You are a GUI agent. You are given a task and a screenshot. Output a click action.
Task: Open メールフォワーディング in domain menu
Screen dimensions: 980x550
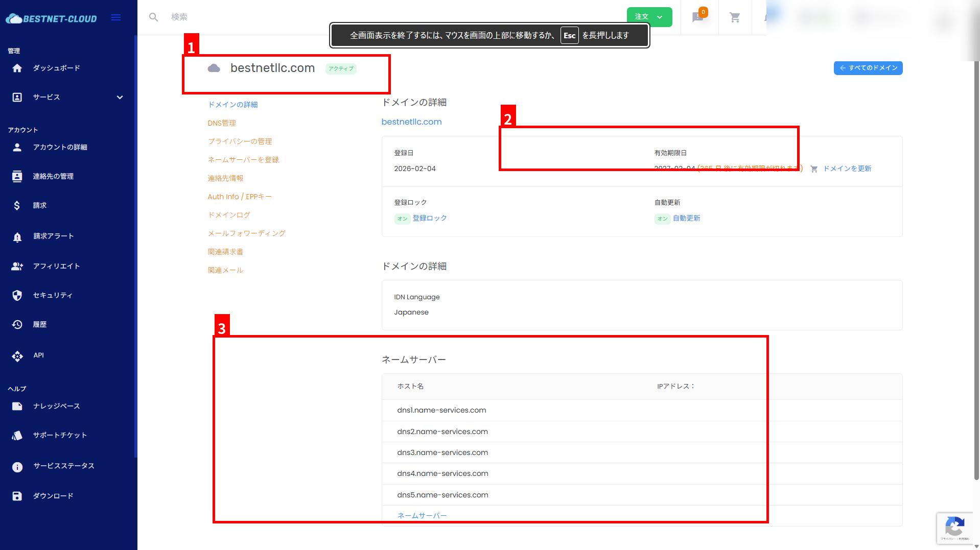tap(246, 233)
